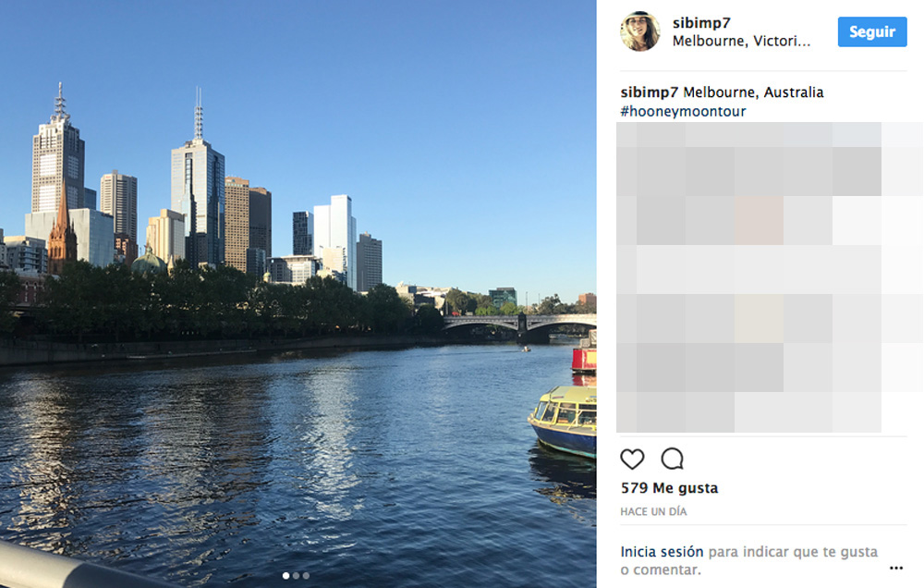
Task: Open the Melbourne, Victori... location link
Action: 741,41
